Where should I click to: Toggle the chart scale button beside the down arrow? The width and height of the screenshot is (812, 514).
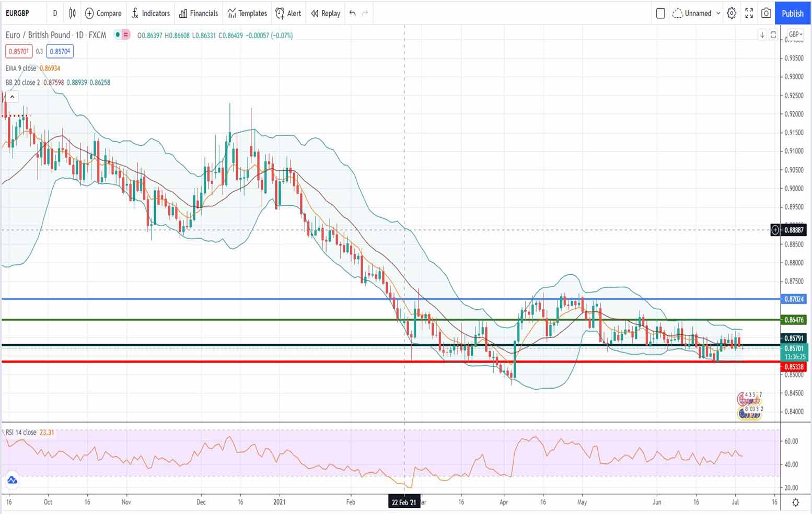pos(773,35)
